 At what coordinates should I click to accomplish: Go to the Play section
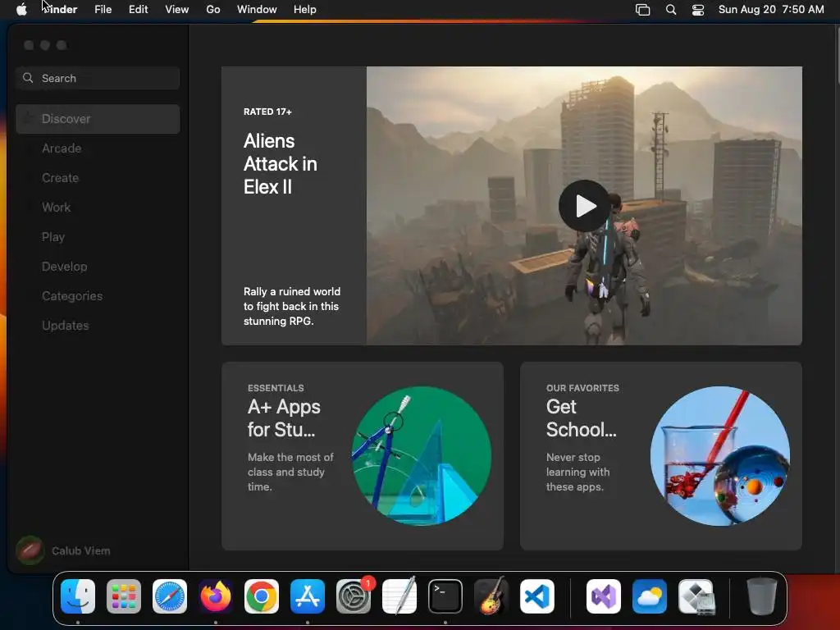click(x=53, y=237)
